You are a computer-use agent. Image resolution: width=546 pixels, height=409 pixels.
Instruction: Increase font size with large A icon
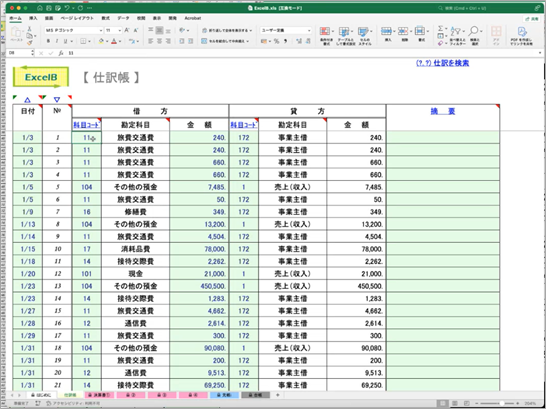127,30
